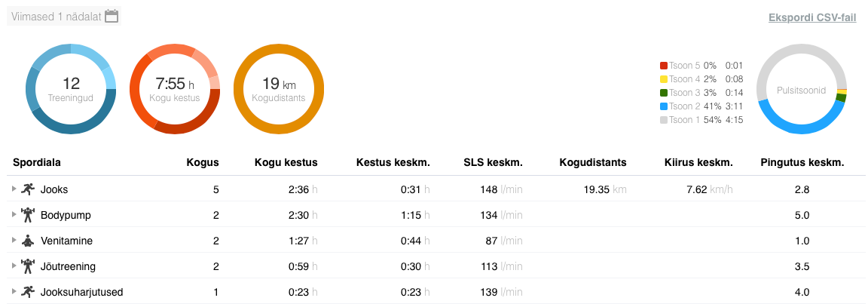Click the Ekspordi CSV-fail link
Viewport: 868px width, 304px height.
tap(811, 17)
